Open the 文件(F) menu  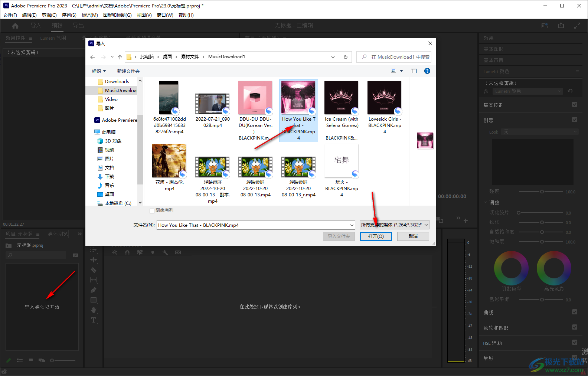[10, 15]
